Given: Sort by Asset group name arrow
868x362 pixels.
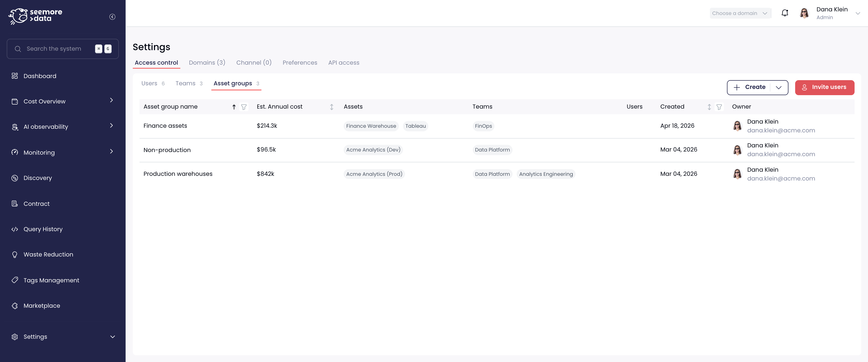Looking at the screenshot, I should click(x=234, y=107).
